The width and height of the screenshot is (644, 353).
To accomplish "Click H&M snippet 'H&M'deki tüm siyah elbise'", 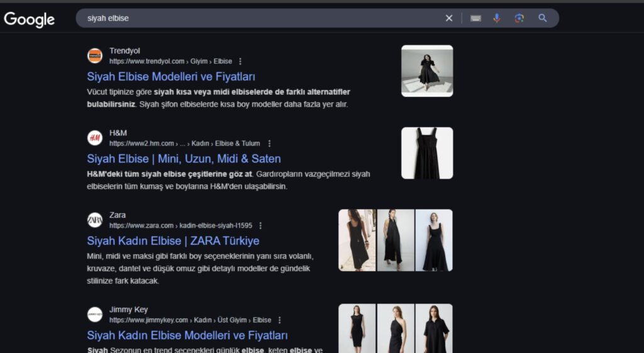I will pos(228,180).
